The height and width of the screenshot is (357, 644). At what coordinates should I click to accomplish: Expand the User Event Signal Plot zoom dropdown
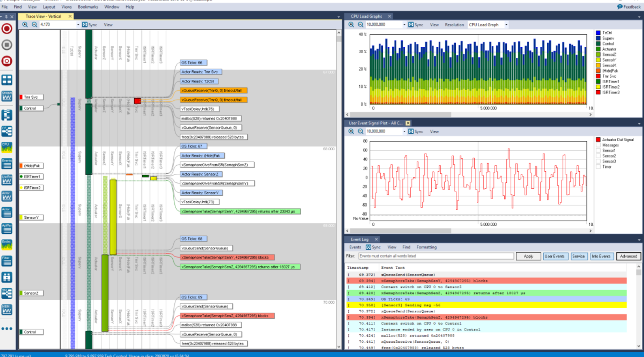point(404,132)
